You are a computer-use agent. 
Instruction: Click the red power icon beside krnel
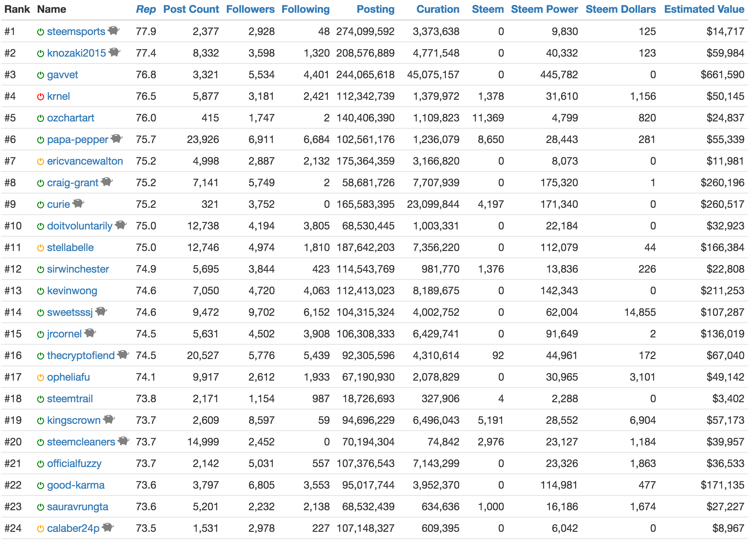point(41,97)
